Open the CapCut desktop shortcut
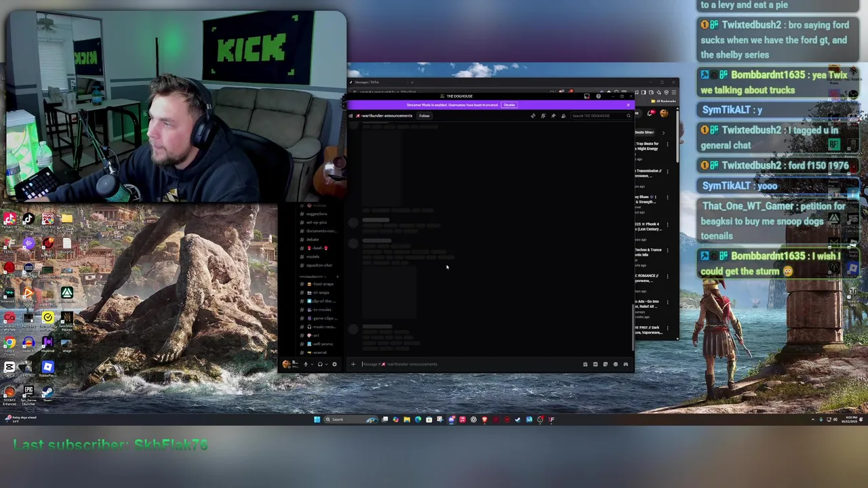 point(9,369)
